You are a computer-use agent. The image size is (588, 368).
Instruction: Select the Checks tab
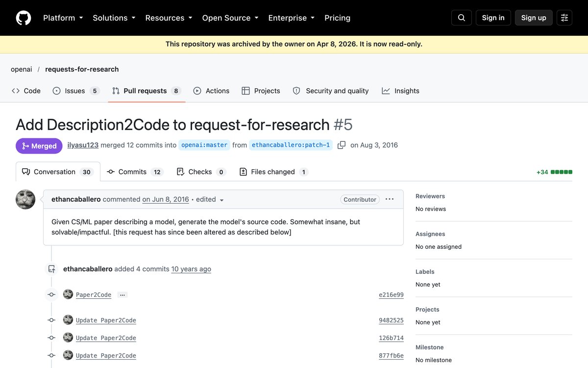201,172
